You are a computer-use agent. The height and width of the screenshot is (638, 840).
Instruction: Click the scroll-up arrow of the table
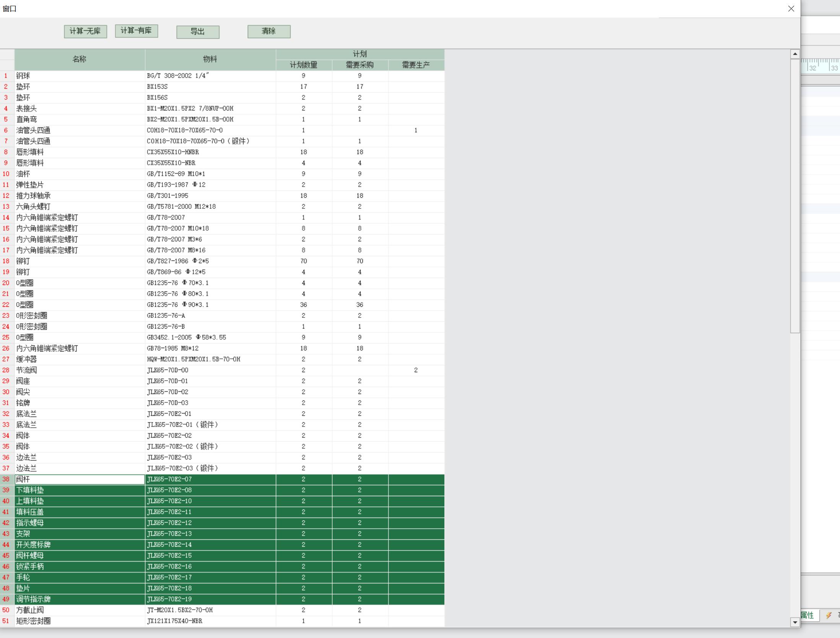point(795,54)
